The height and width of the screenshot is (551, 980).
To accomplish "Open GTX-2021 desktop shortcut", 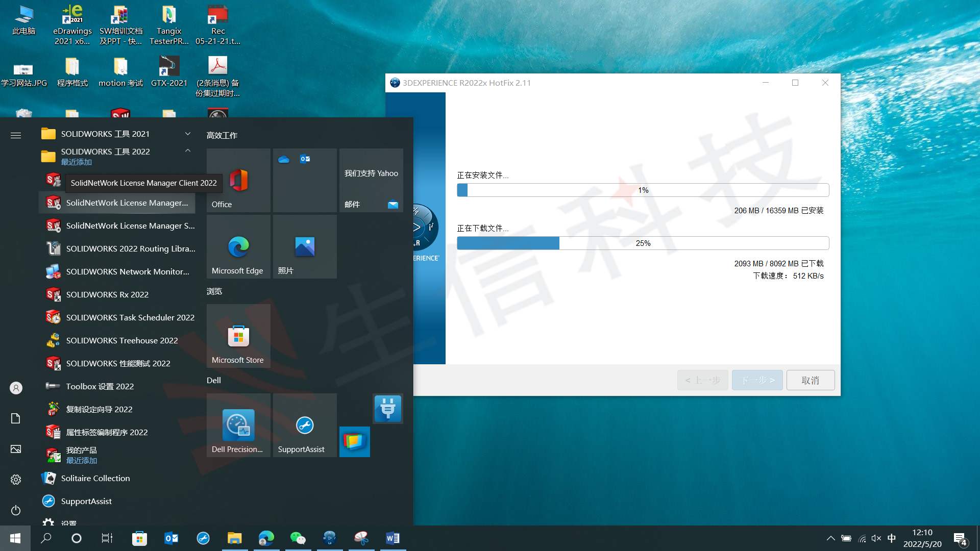I will coord(169,71).
